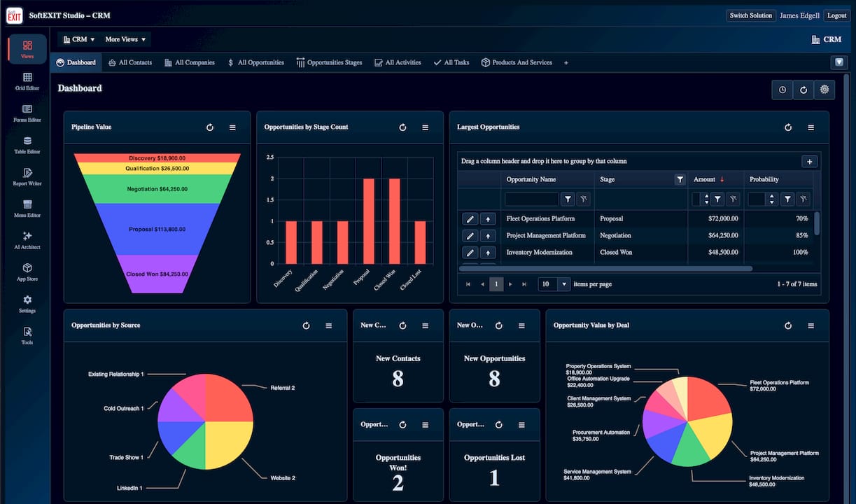Refresh Opportunities by Source widget
Screen dimensions: 856x504
306,325
